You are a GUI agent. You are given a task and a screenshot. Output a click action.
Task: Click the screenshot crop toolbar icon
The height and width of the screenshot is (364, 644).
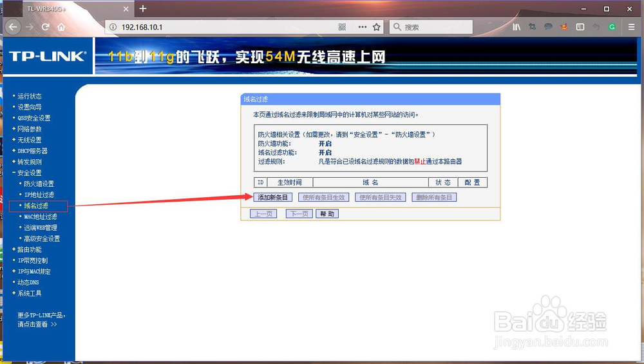click(533, 27)
